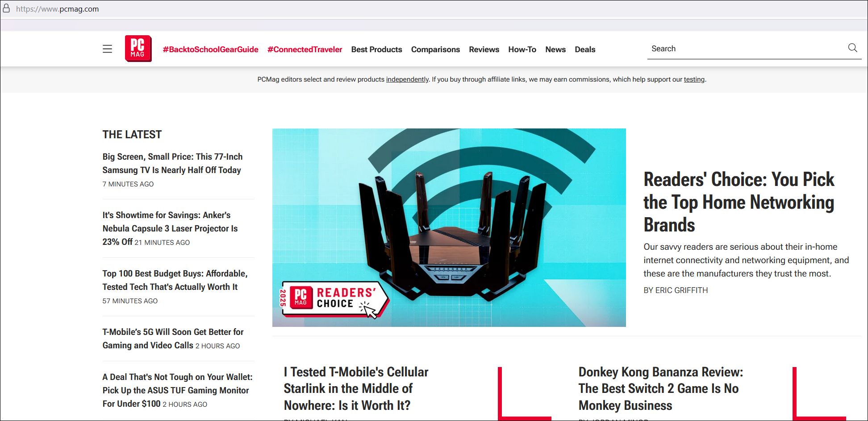Open the hamburger navigation menu

tap(107, 49)
